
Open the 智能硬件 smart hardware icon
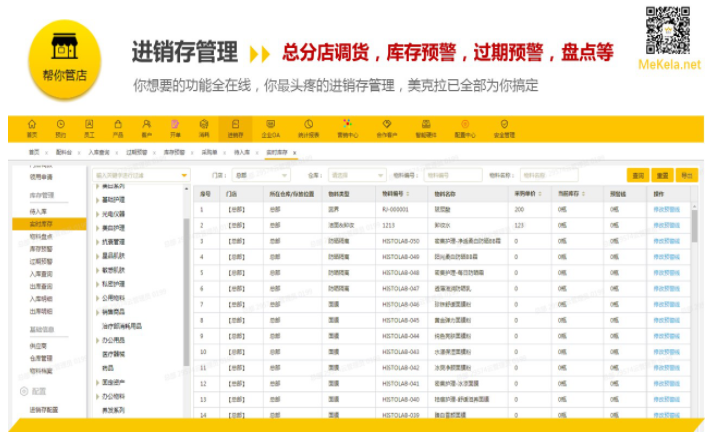pyautogui.click(x=426, y=124)
